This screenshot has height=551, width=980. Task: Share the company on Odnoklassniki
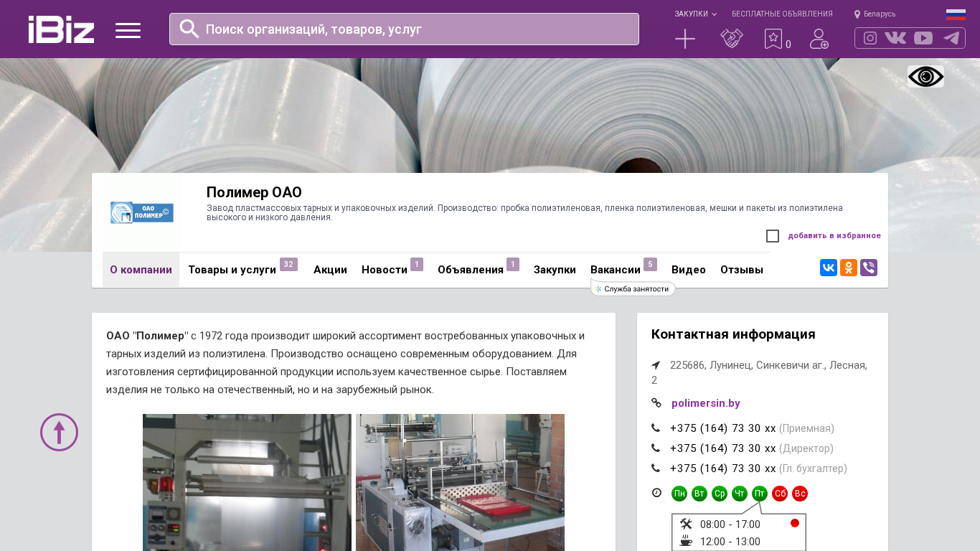849,268
